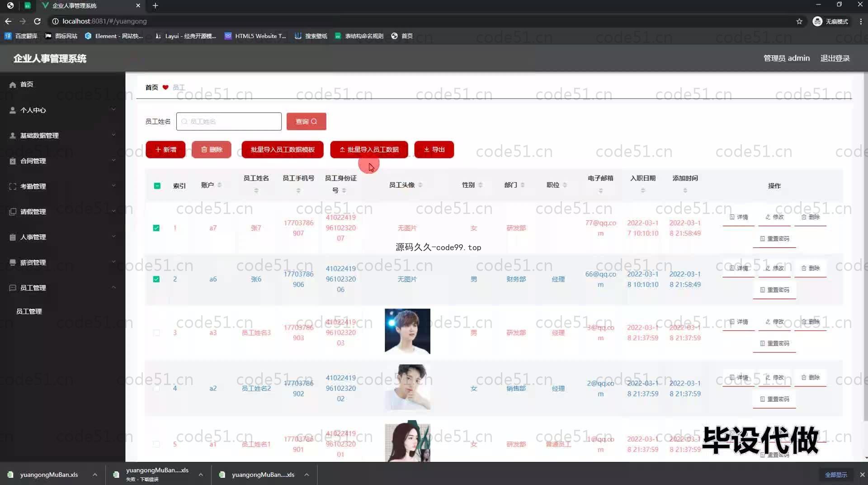868x485 pixels.
Task: Reload the page with the browser refresh icon
Action: click(38, 21)
